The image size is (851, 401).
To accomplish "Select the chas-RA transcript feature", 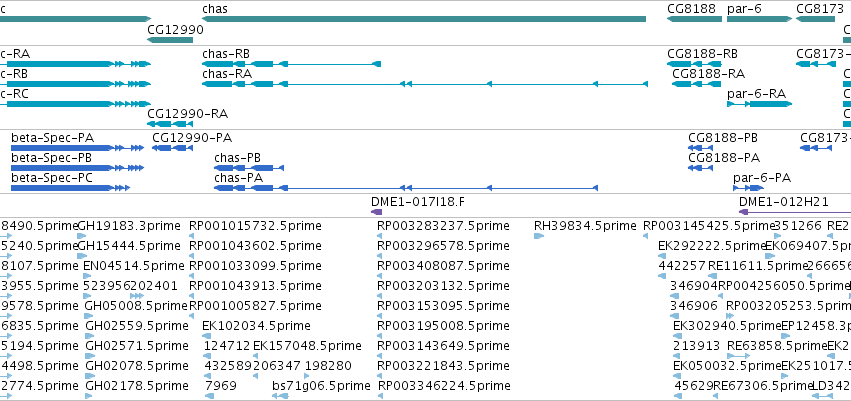I will click(425, 84).
